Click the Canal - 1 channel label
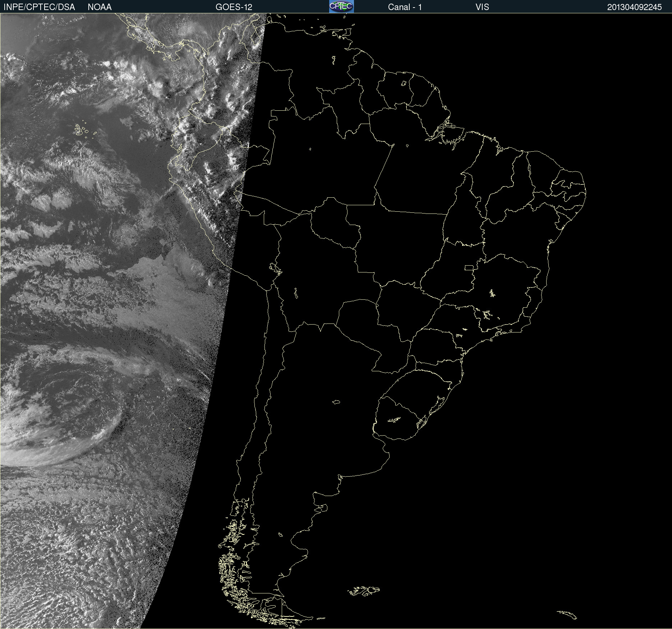Screen dimensions: 672x629 pyautogui.click(x=405, y=7)
